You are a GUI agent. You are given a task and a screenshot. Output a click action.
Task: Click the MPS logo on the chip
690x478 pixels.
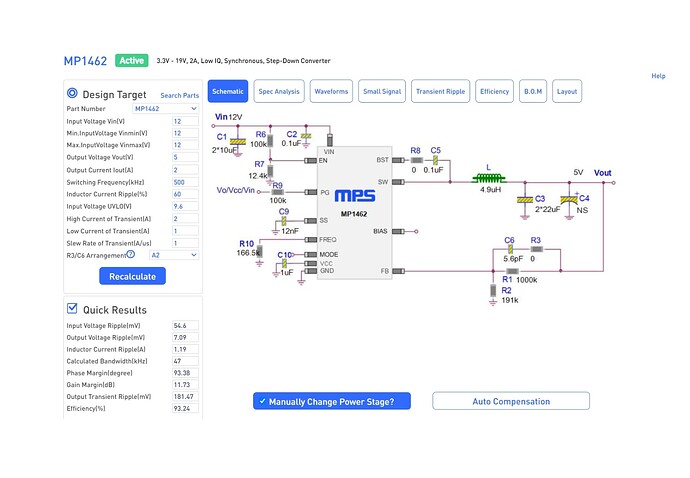[355, 196]
